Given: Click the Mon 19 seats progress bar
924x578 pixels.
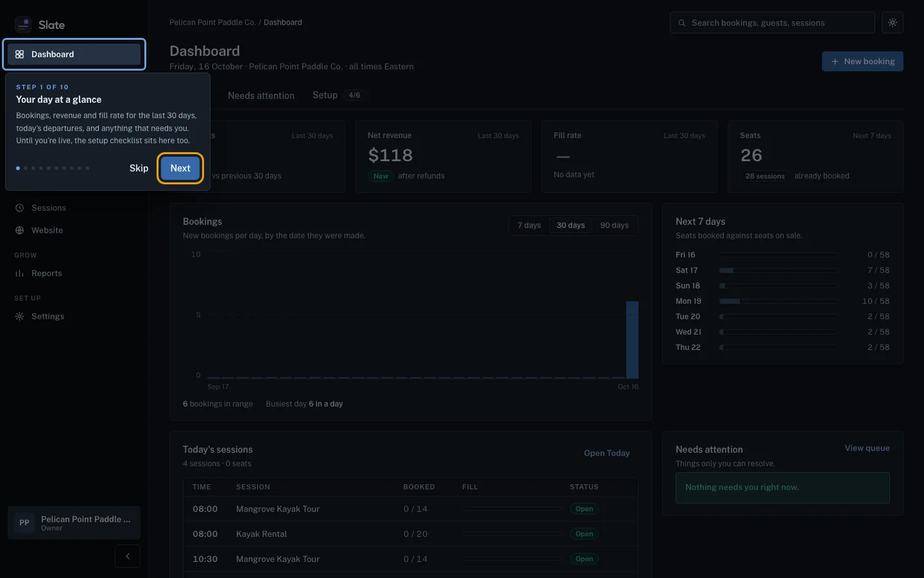Looking at the screenshot, I should tap(778, 301).
